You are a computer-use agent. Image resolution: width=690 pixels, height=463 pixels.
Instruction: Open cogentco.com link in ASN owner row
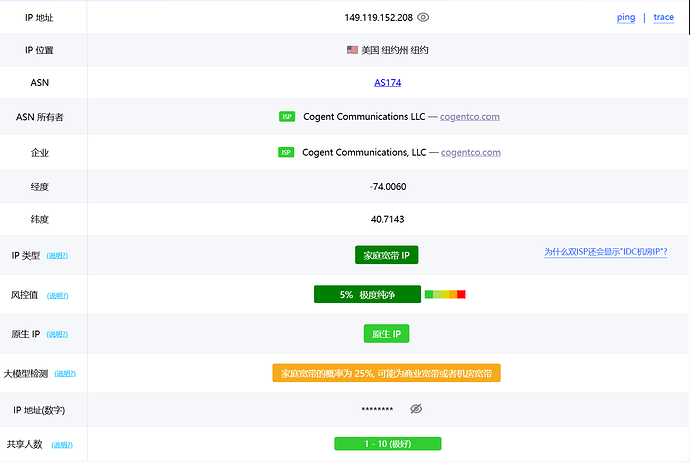tap(470, 117)
